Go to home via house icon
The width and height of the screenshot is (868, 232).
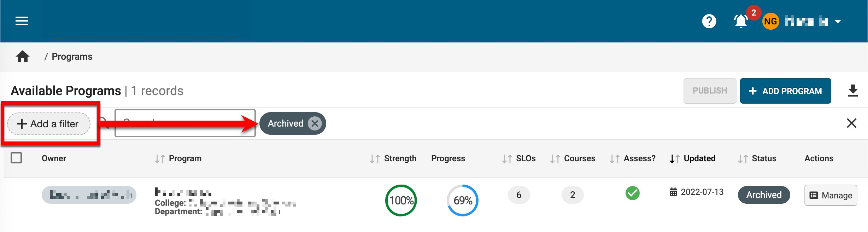click(x=23, y=57)
